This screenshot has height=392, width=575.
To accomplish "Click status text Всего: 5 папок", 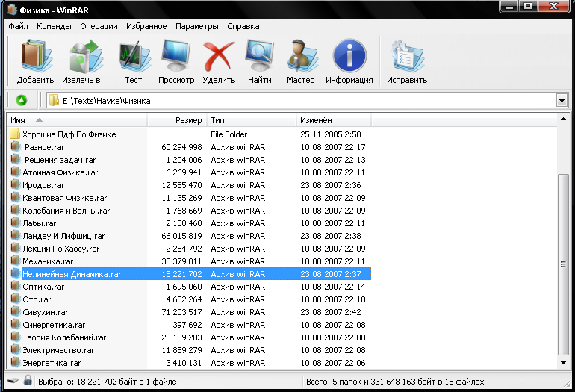I will pyautogui.click(x=395, y=382).
